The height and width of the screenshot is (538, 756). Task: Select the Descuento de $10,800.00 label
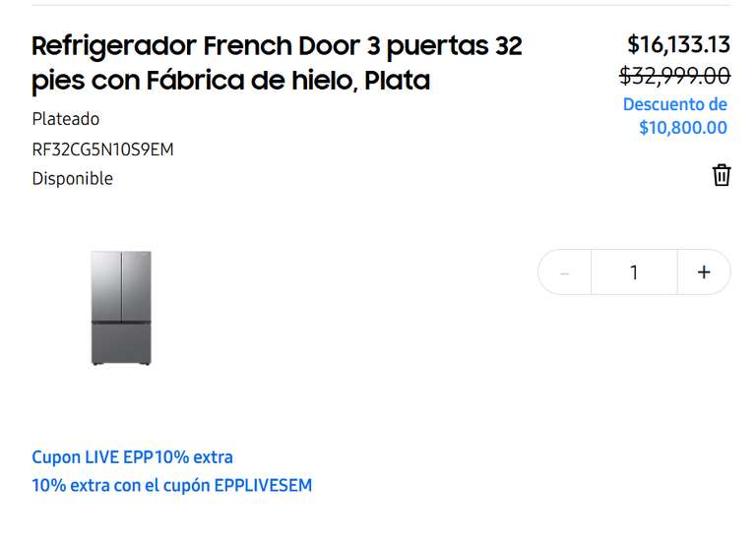coord(675,116)
